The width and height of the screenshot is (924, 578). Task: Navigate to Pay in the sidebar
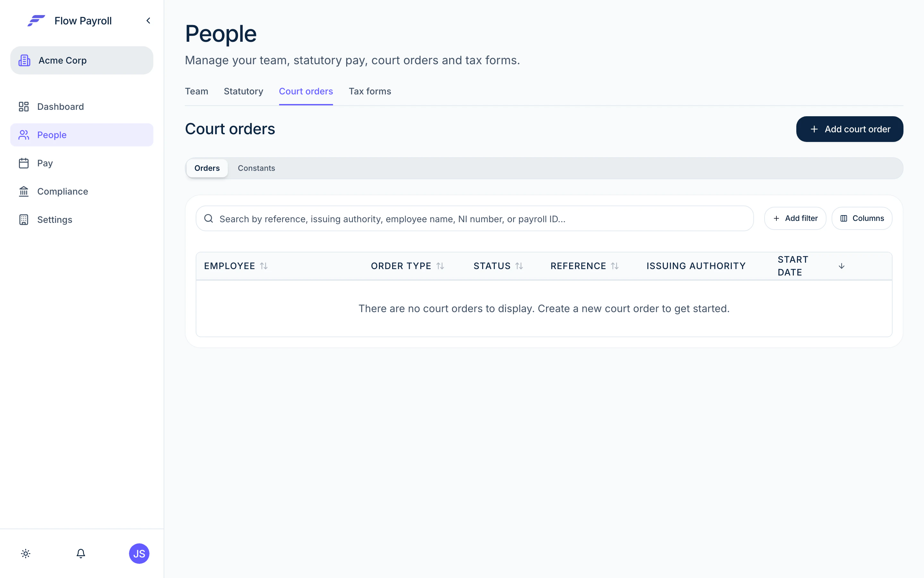point(82,163)
